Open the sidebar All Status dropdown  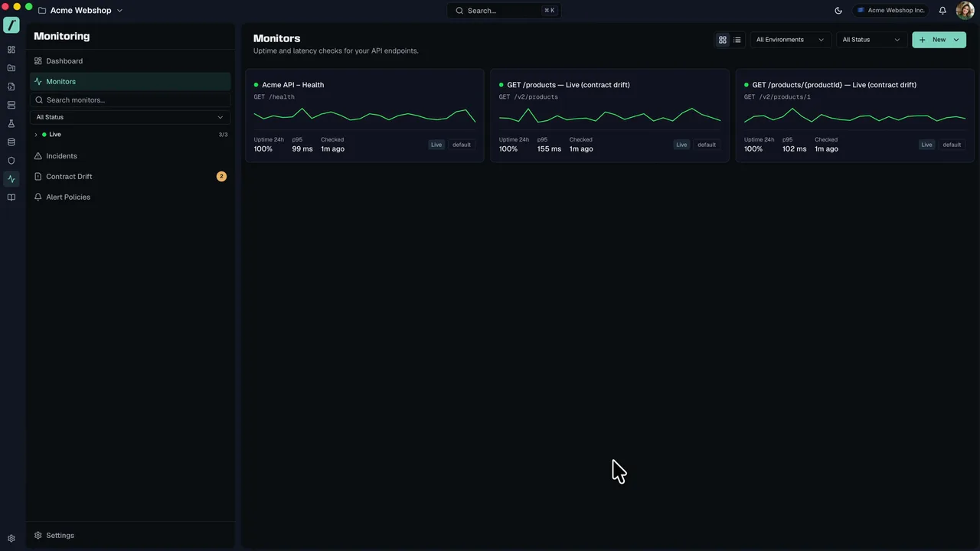click(x=130, y=117)
